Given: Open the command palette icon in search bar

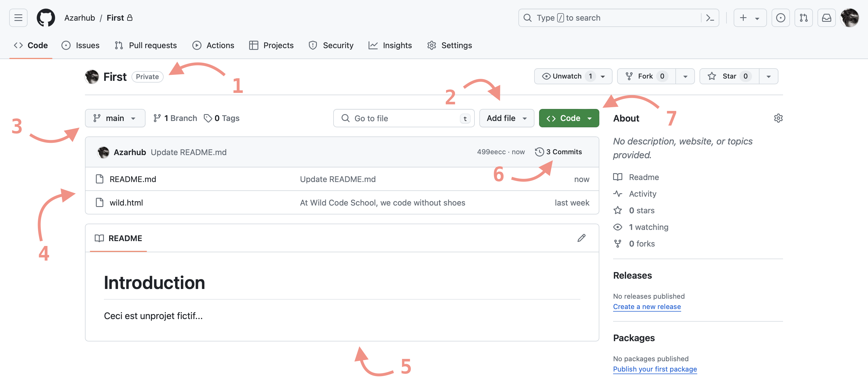Looking at the screenshot, I should click(x=710, y=18).
